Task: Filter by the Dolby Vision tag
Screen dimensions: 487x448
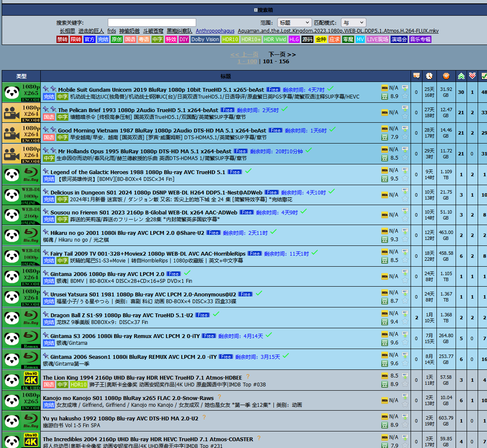Action: 205,39
